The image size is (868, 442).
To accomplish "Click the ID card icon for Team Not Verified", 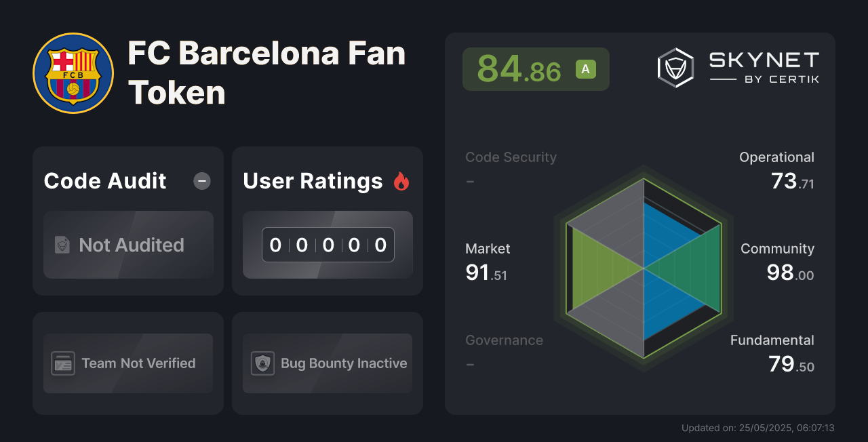I will 63,363.
